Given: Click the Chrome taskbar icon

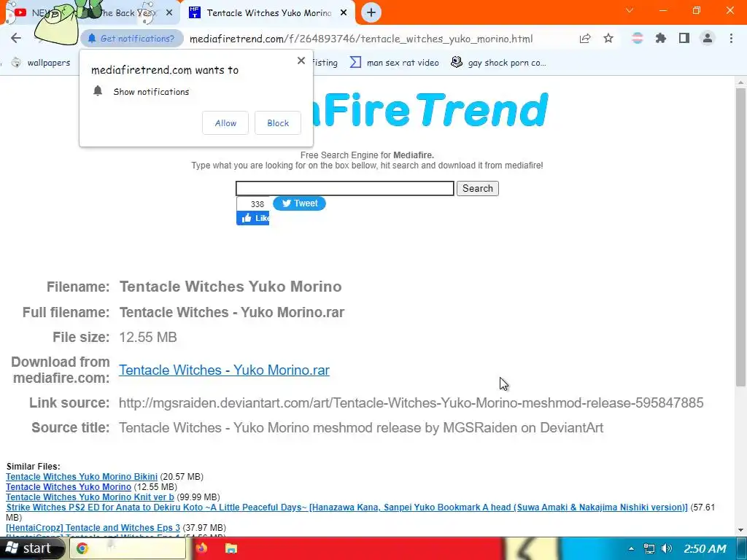Looking at the screenshot, I should [x=82, y=548].
